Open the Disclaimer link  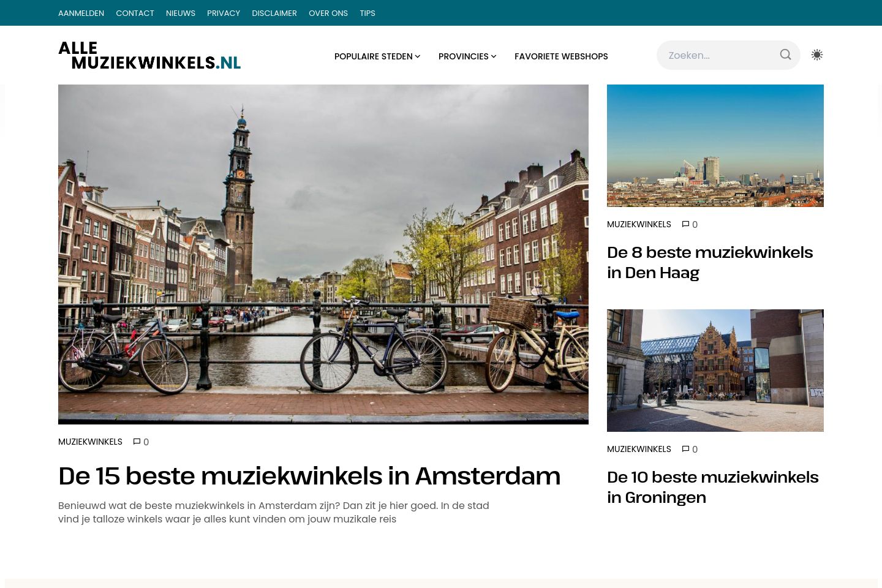(274, 13)
